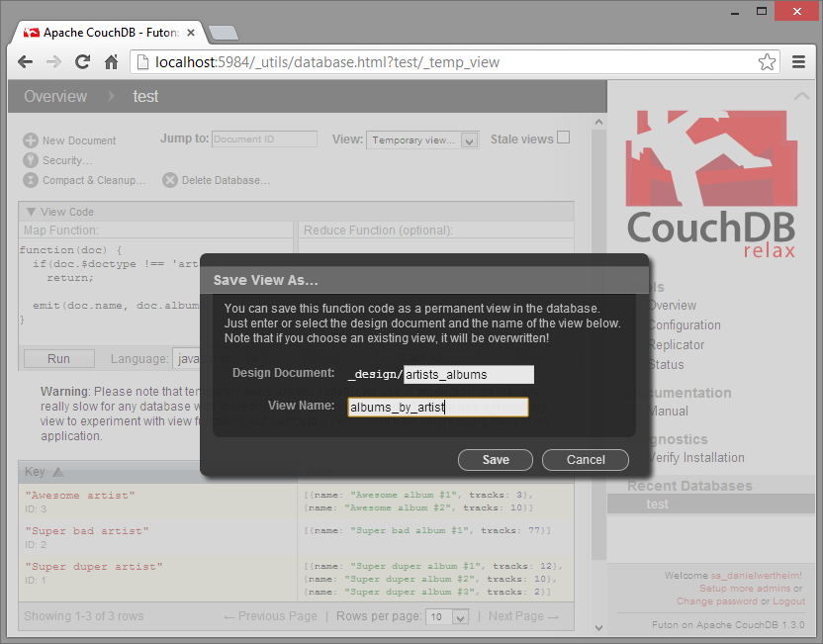Toggle the Stale views checkbox

[x=563, y=138]
